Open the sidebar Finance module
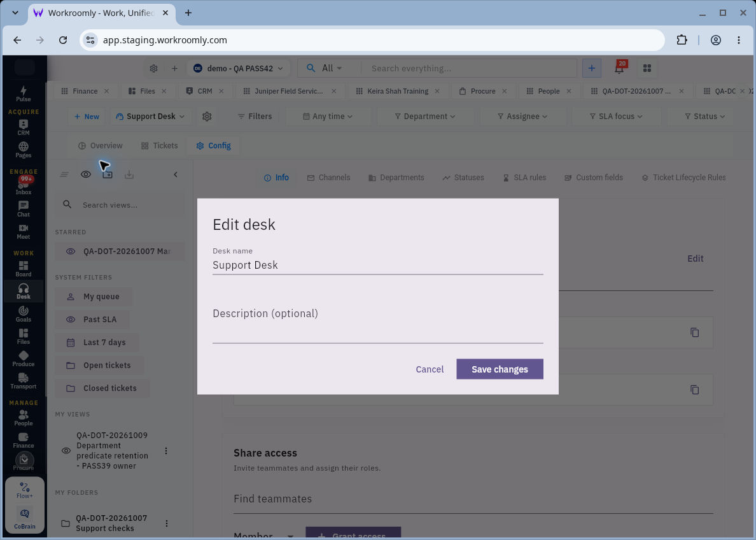 [23, 441]
